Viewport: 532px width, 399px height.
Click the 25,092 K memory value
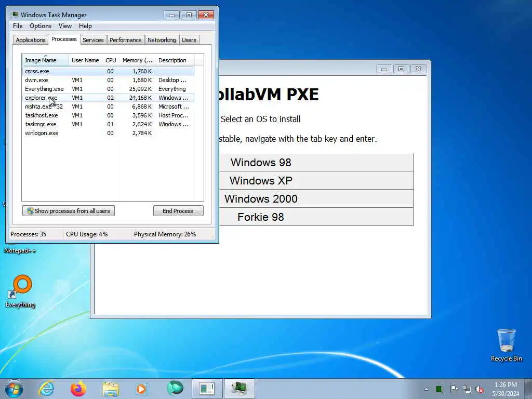(140, 89)
